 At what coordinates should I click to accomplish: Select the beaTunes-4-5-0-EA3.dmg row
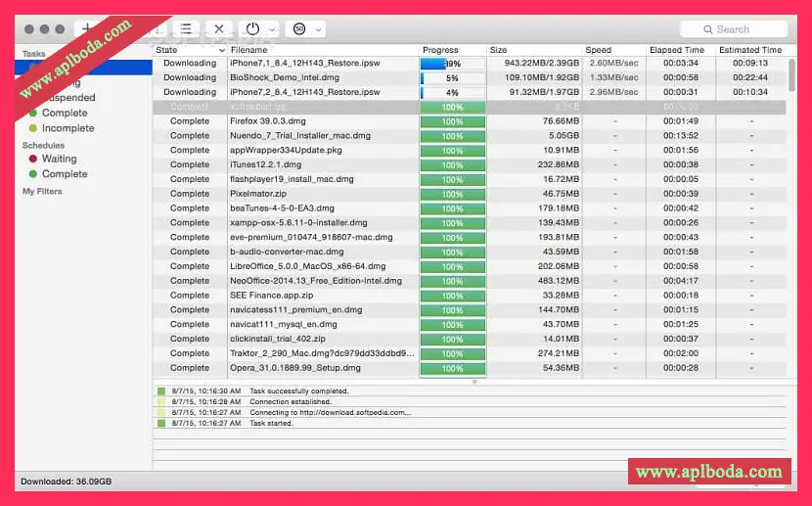tap(470, 208)
